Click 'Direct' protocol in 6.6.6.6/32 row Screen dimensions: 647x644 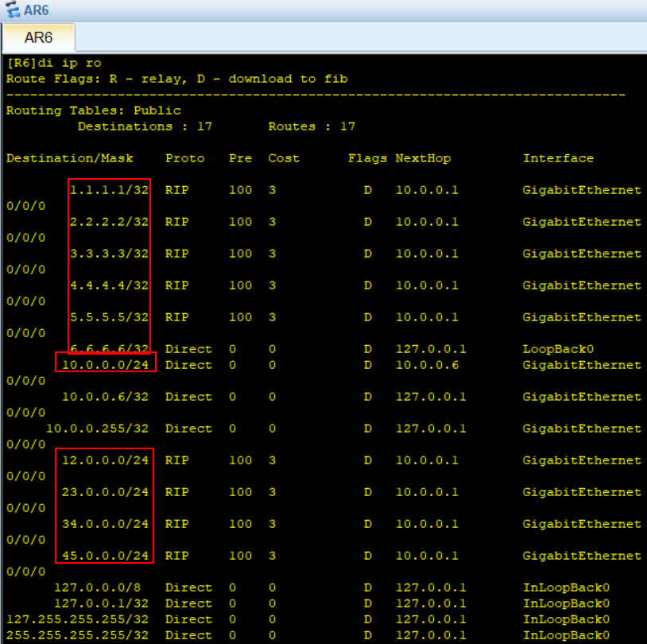[x=188, y=349]
